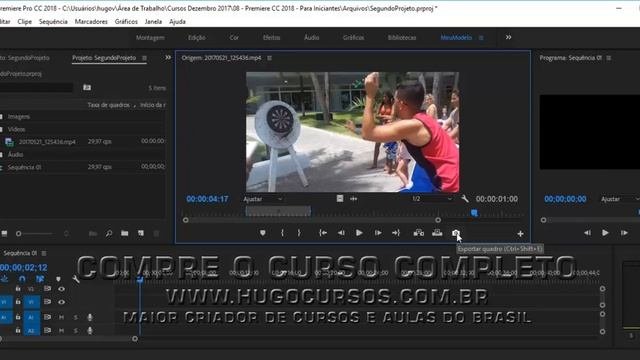
Task: Switch to Bibliotecas workspace
Action: click(402, 38)
